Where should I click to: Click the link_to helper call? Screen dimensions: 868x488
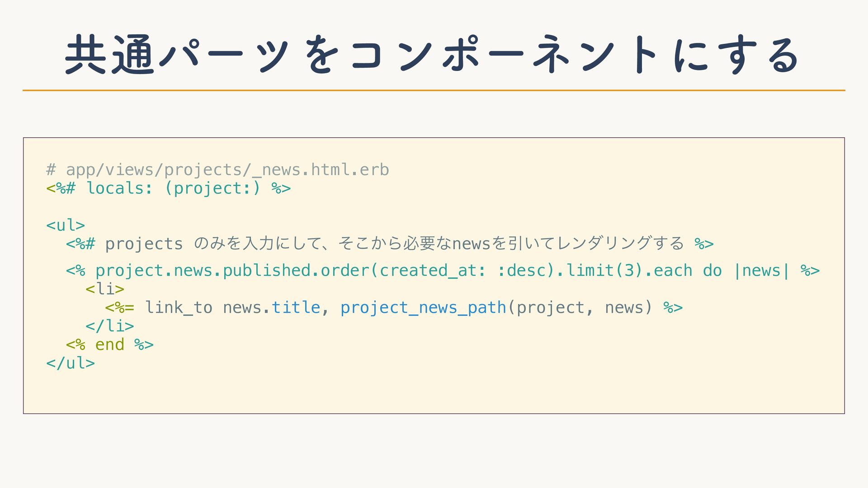tap(178, 307)
